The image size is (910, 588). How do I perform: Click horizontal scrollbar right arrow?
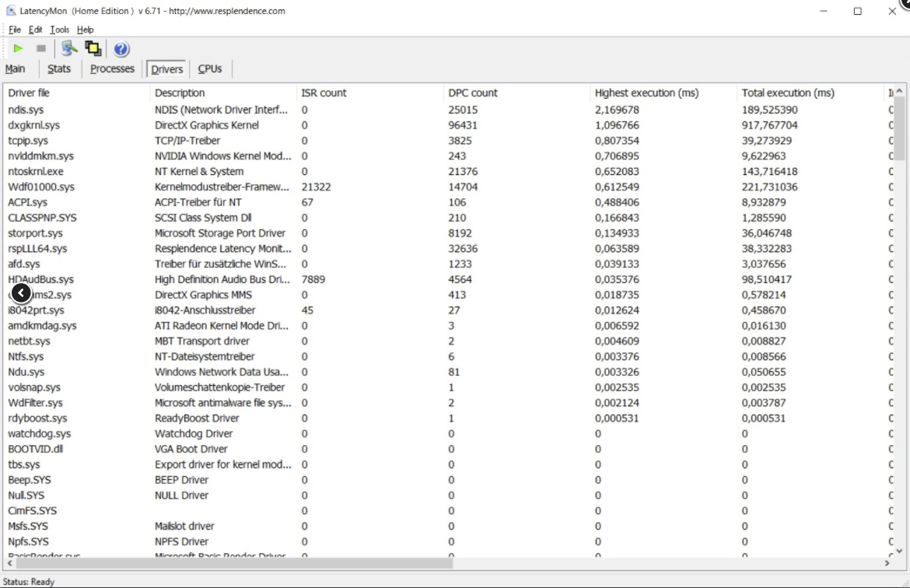coord(887,563)
